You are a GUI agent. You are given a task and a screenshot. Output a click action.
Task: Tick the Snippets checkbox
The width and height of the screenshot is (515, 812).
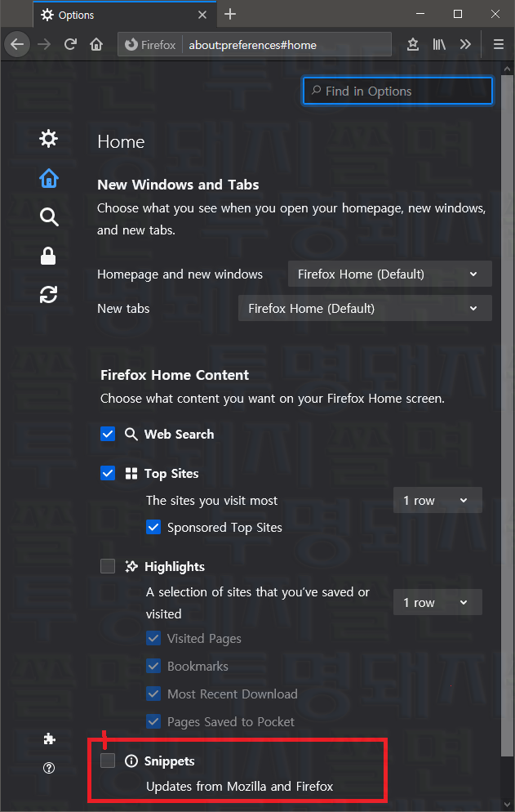pyautogui.click(x=108, y=761)
